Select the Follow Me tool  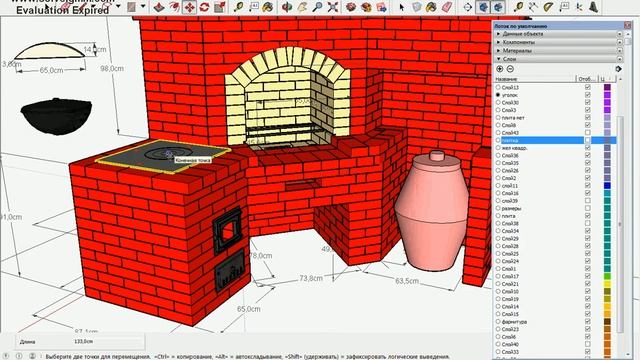point(174,7)
